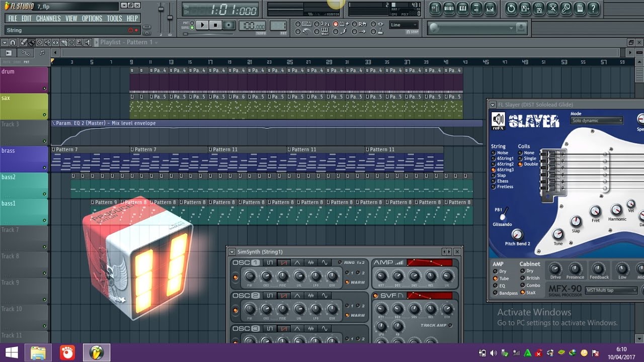Viewport: 644px width, 362px height.
Task: Select the Playback speaker tool in Playlist
Action: (x=88, y=43)
